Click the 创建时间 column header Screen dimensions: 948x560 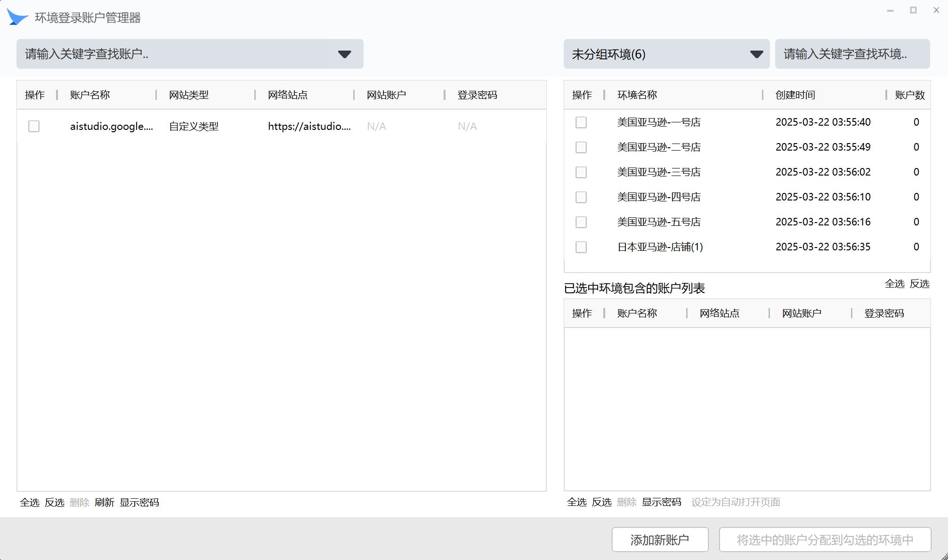(795, 95)
